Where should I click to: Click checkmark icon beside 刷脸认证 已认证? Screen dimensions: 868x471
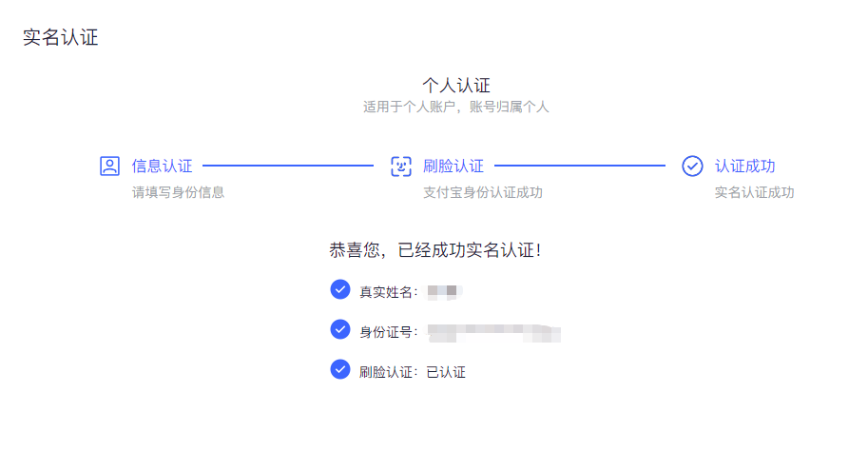point(340,369)
